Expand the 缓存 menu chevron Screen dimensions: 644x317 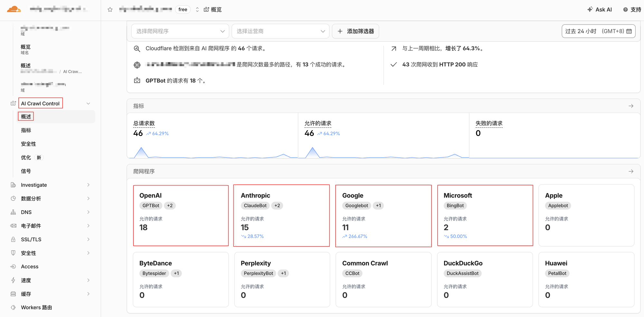coord(88,294)
